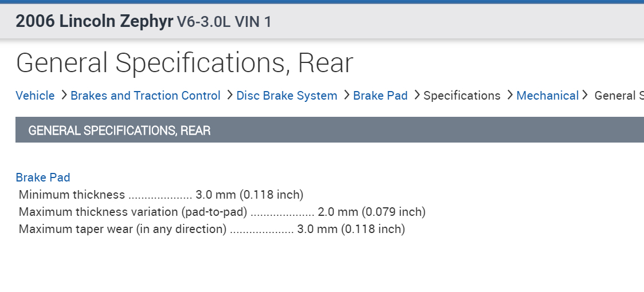
Task: Click the V6-3.0L VIN 1 engine label
Action: (x=224, y=22)
